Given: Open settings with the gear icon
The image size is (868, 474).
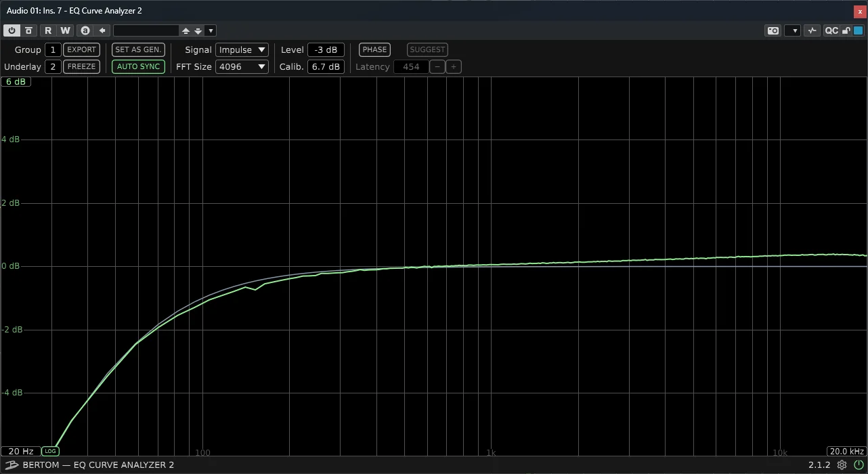Looking at the screenshot, I should (842, 465).
